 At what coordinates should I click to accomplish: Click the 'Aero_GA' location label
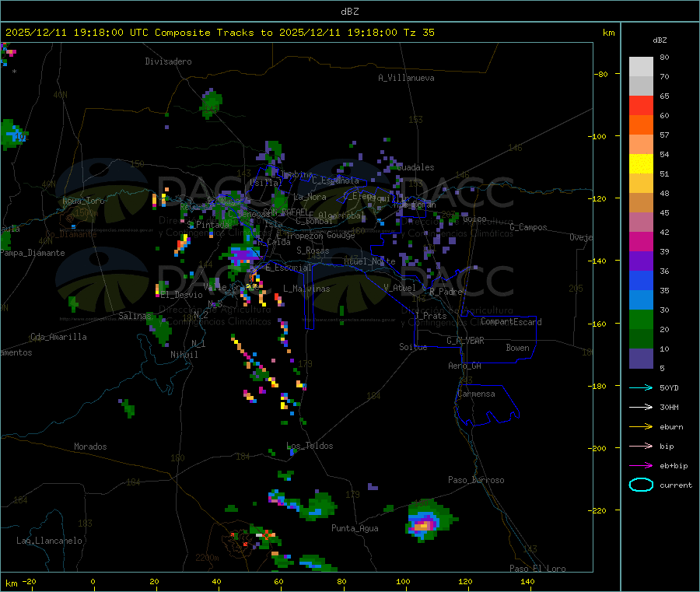(465, 366)
